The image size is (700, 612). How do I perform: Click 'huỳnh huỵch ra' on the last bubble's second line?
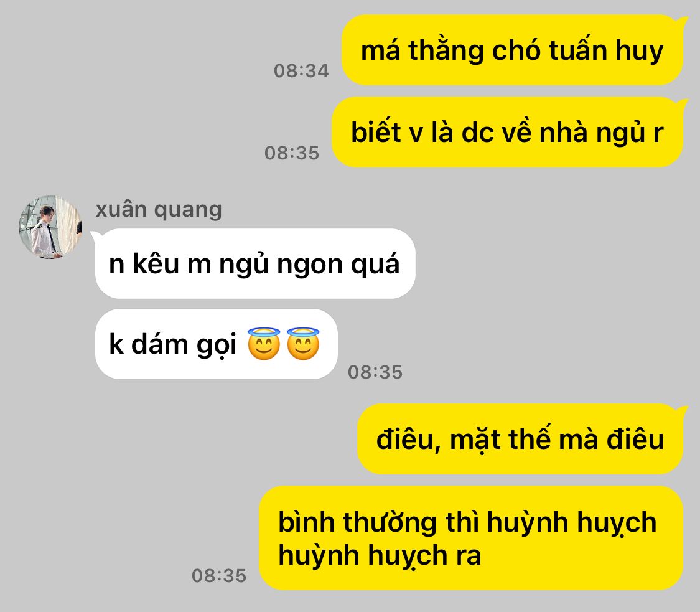pos(380,556)
